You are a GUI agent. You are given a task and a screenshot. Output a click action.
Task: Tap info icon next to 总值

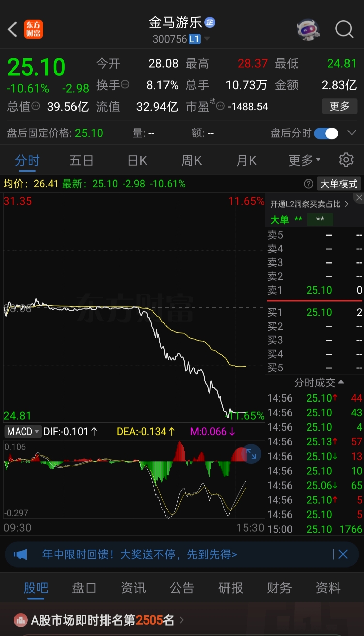tap(36, 106)
